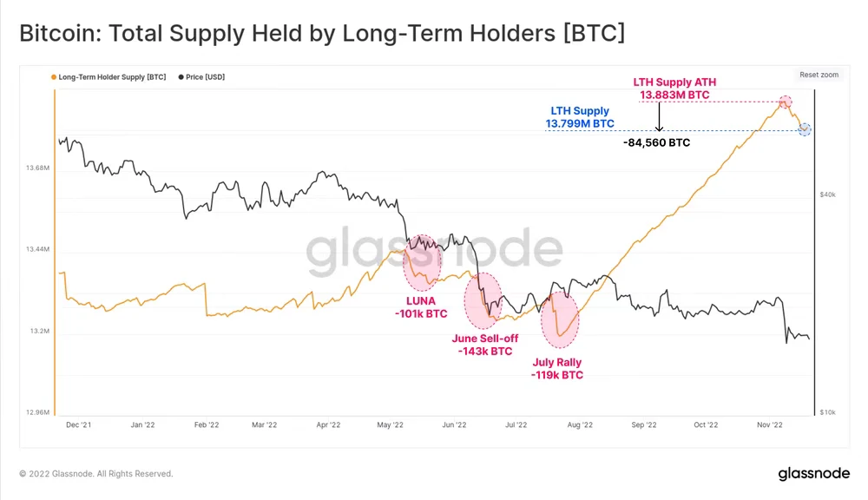Toggle the Long-Term Holder Supply legend item
The image size is (868, 500).
108,77
